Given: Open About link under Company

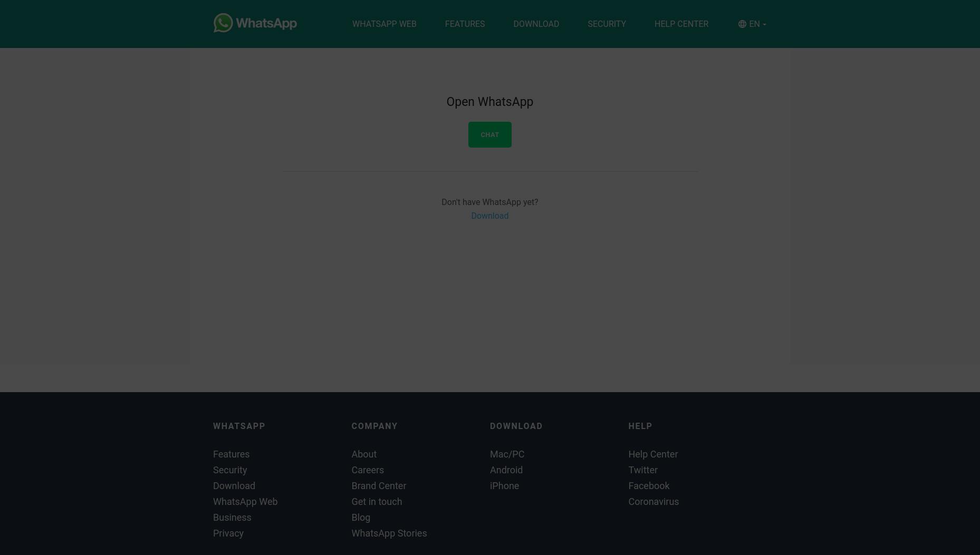Looking at the screenshot, I should [x=364, y=454].
